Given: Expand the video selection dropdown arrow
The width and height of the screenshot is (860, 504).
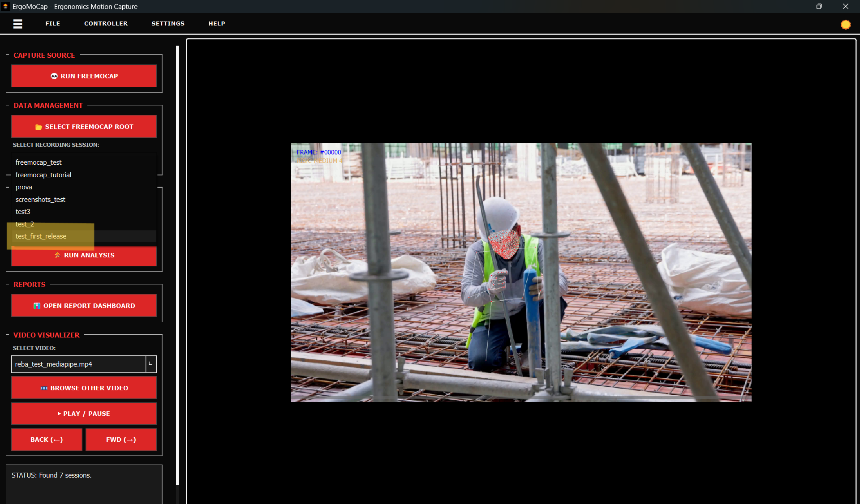Looking at the screenshot, I should point(151,364).
